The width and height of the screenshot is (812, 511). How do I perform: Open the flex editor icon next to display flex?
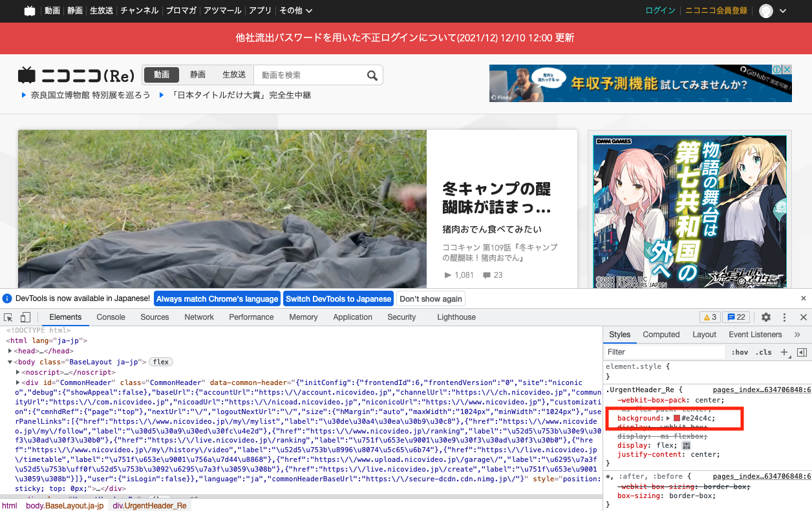[x=687, y=444]
